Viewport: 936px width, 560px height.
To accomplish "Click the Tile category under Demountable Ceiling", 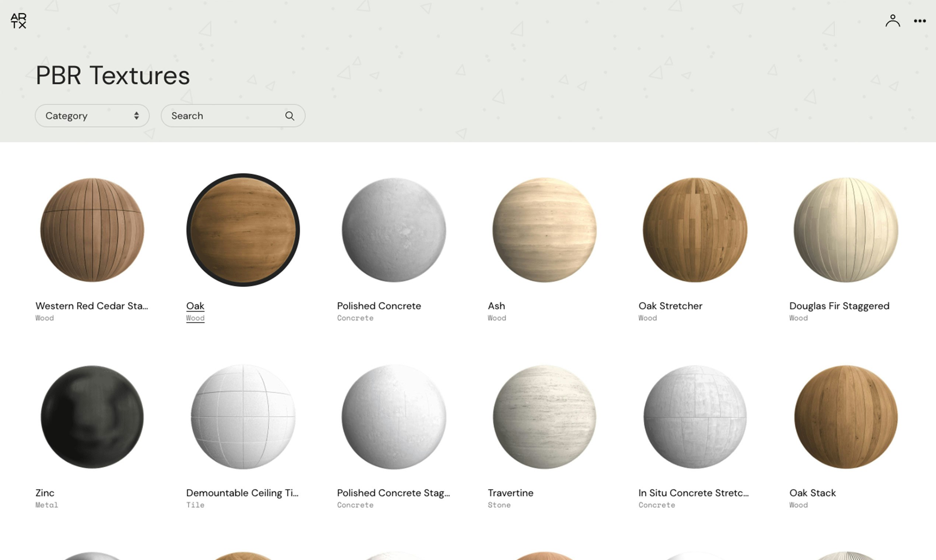I will (x=195, y=505).
